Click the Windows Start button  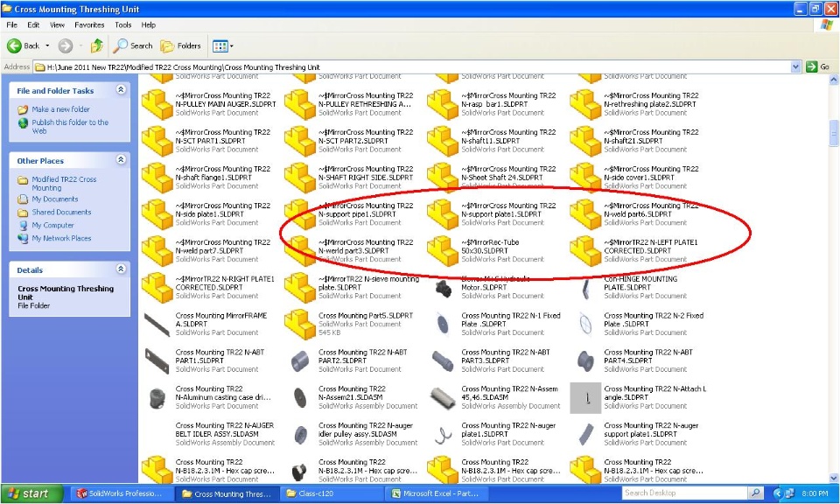click(x=31, y=493)
